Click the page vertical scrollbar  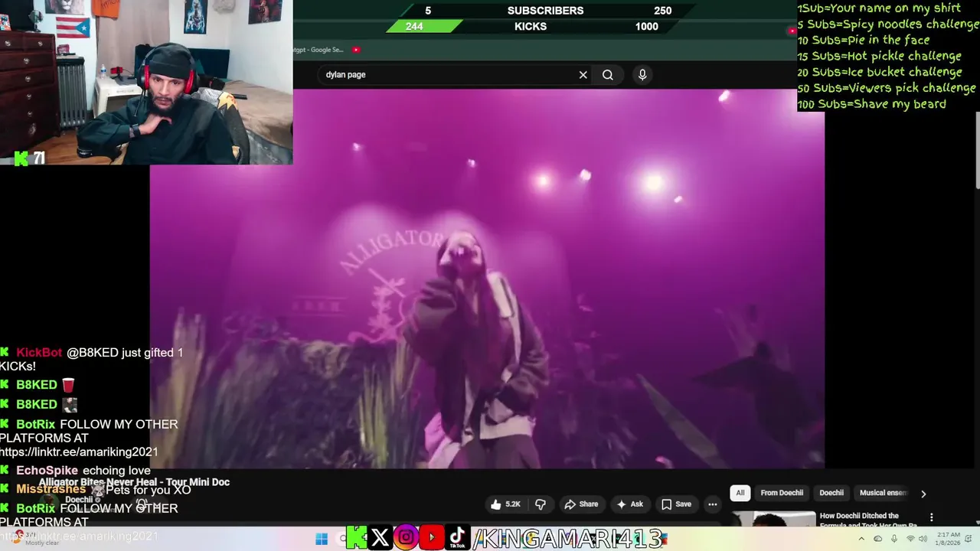click(977, 149)
